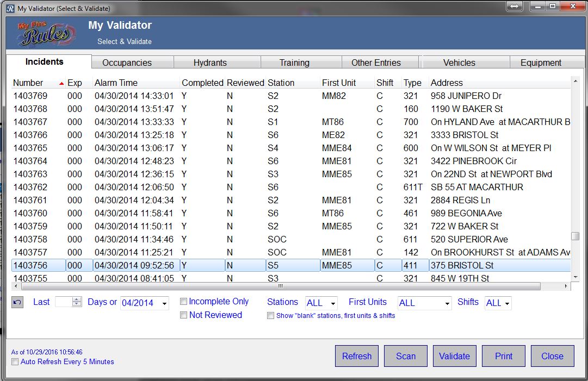Viewport: 588px width, 381px height.
Task: Click the Scan button
Action: click(405, 356)
